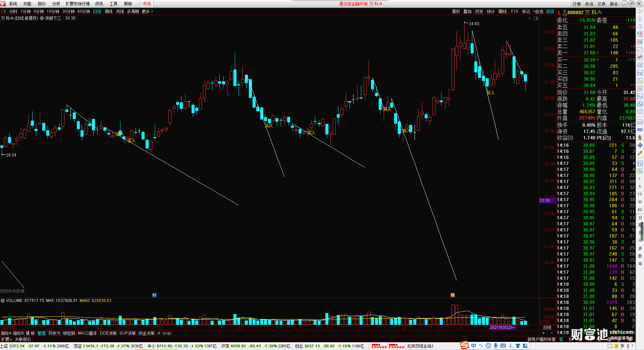Select the pencil drawing tool sidebar icon

(640, 153)
